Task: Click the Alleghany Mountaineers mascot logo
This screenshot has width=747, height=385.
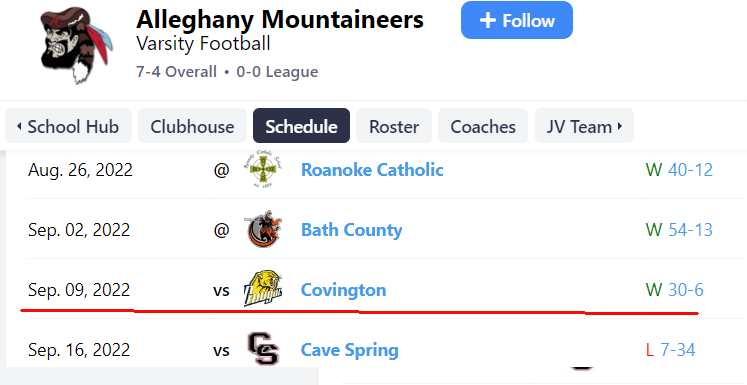Action: (x=77, y=45)
